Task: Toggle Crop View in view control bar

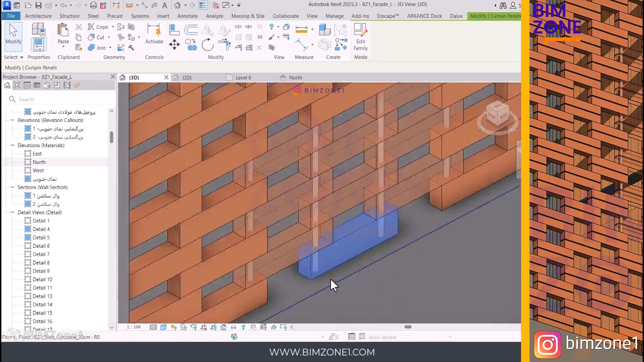Action: (x=204, y=327)
